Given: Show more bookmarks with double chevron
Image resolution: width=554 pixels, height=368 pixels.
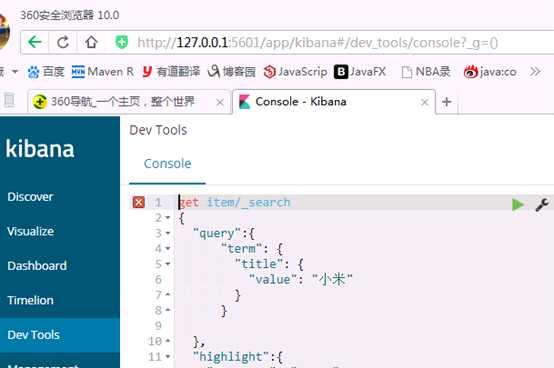Looking at the screenshot, I should pos(535,72).
